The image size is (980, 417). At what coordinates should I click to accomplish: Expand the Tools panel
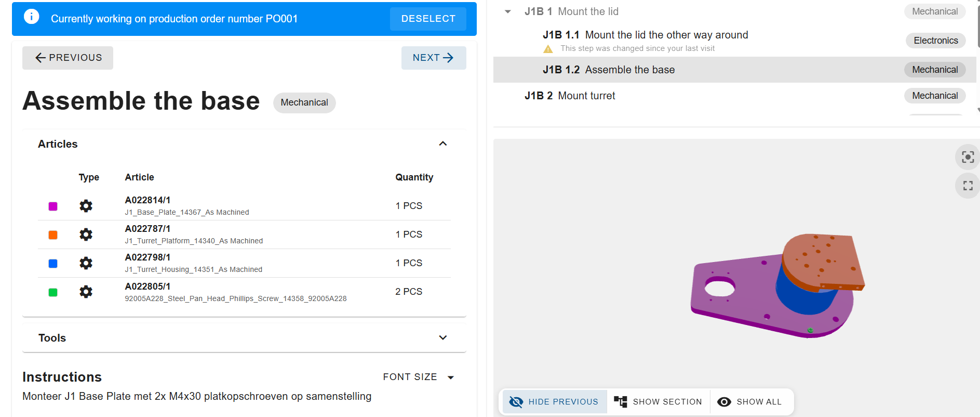443,337
